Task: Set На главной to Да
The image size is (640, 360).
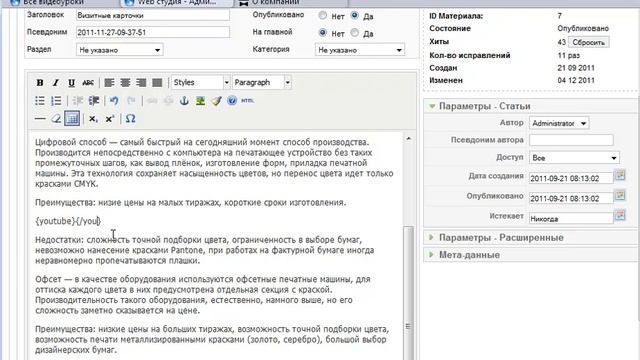Action: [x=354, y=33]
